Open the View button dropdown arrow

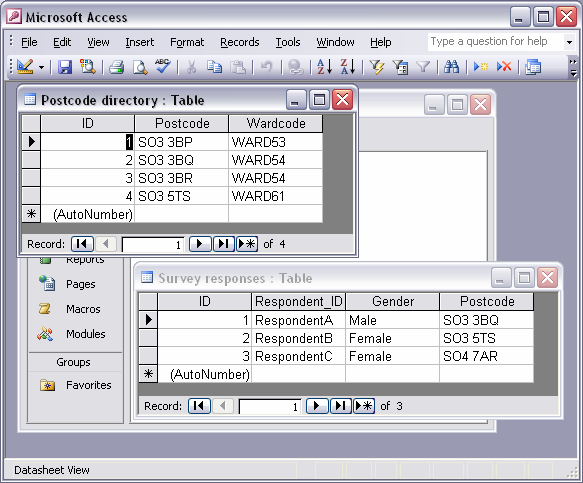point(41,68)
